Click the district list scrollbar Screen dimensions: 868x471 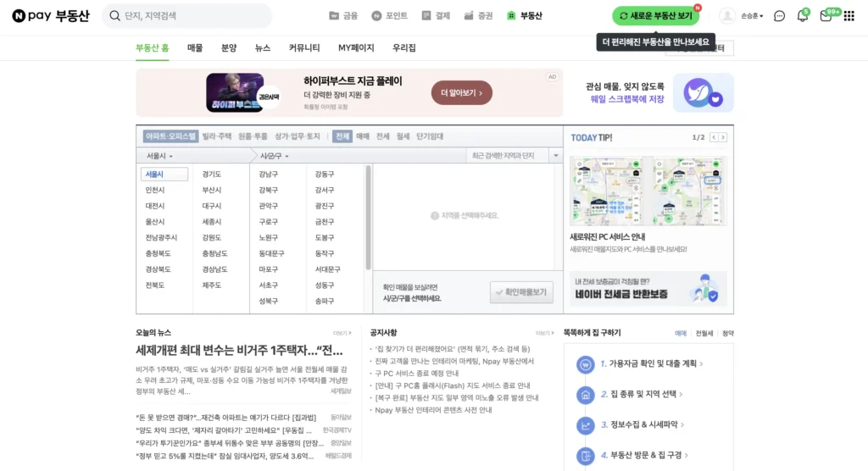click(x=368, y=218)
